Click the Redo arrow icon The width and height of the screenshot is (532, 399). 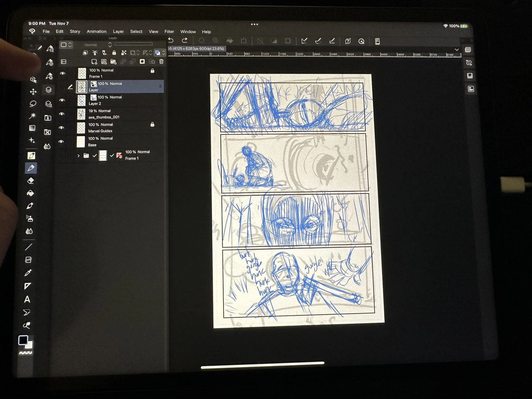point(185,40)
